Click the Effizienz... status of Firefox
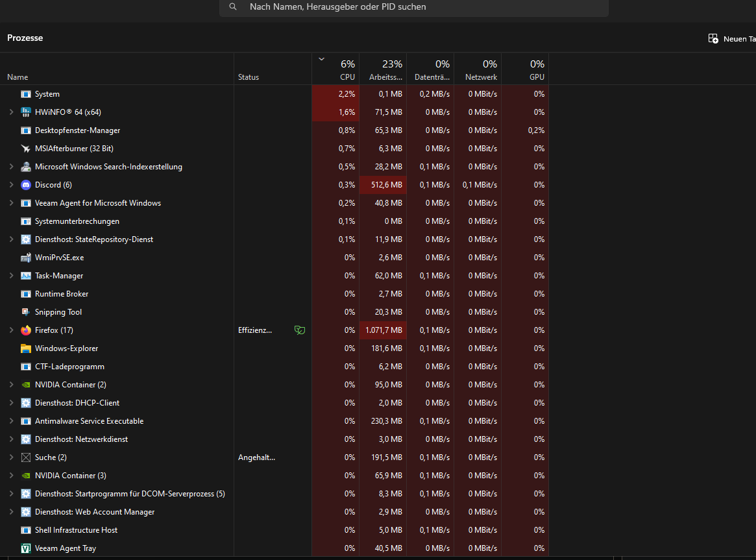Screen dimensions: 756x560 tap(255, 330)
